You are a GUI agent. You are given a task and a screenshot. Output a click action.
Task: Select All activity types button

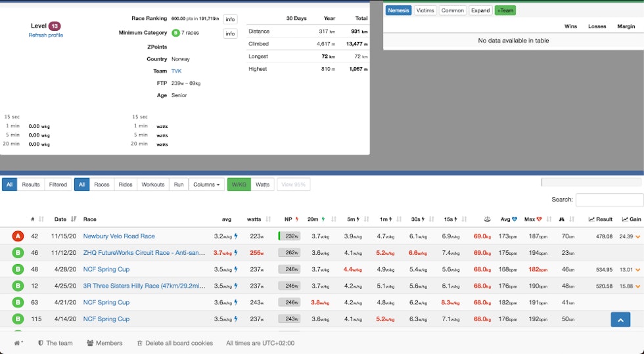(x=81, y=185)
